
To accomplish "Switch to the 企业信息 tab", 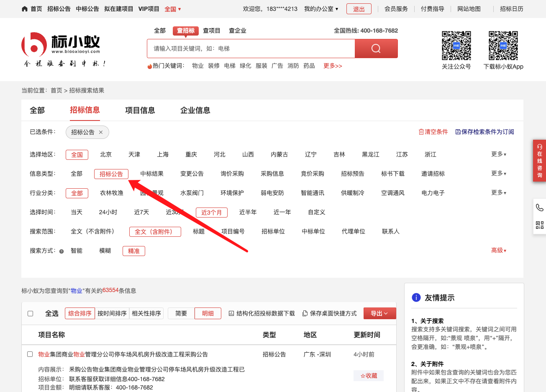I will click(195, 110).
